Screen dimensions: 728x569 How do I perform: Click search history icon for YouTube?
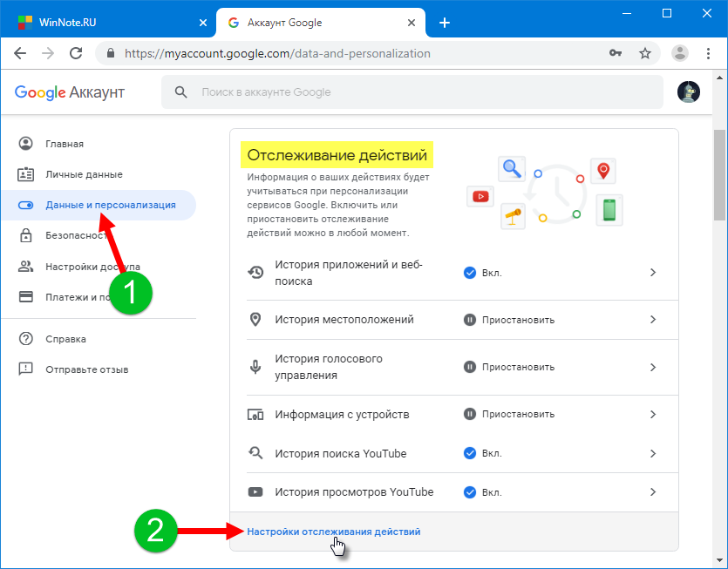(255, 453)
